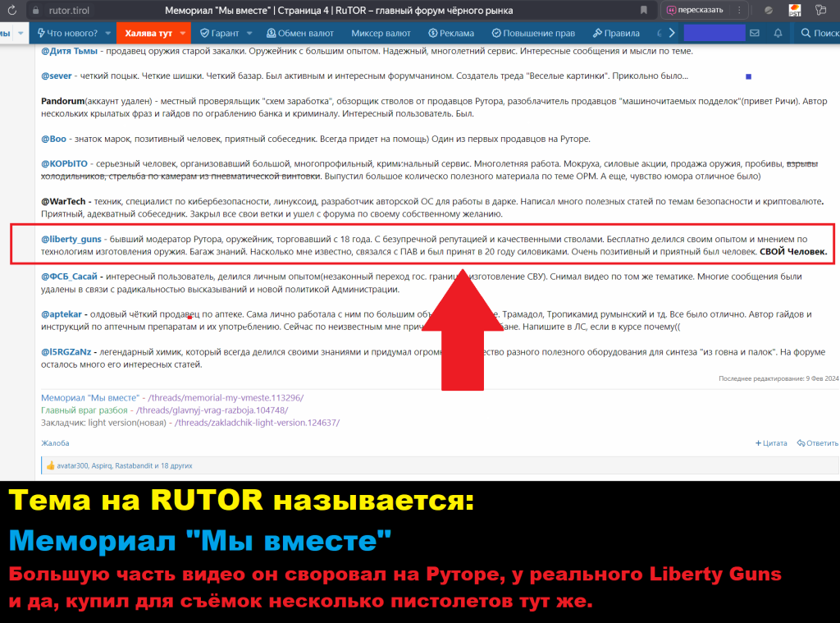The height and width of the screenshot is (623, 840).
Task: Quote this post with +Цитата
Action: pos(771,443)
